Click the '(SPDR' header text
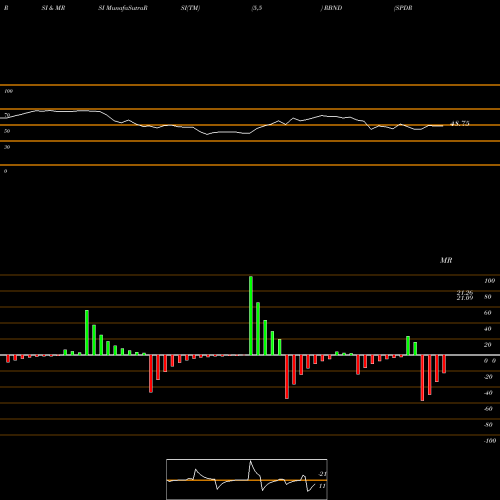Screen dimensions: 500x500 (403, 8)
